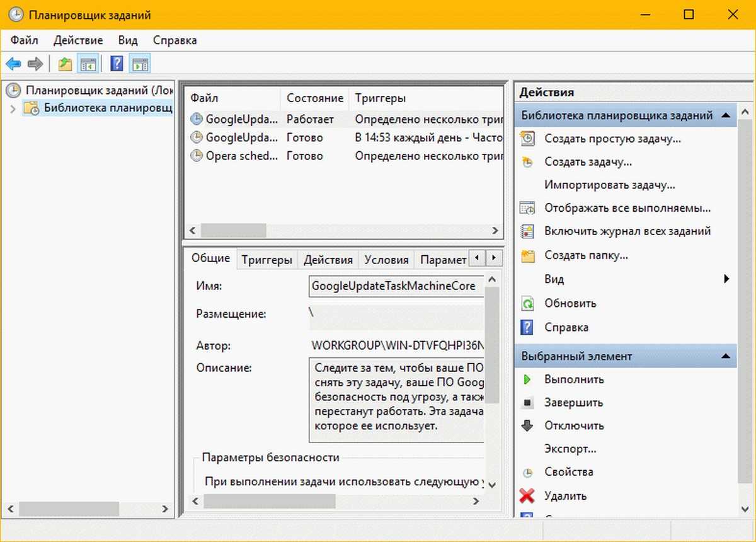
Task: Click the folder icon of Библиотека планировщика
Action: tap(31, 108)
